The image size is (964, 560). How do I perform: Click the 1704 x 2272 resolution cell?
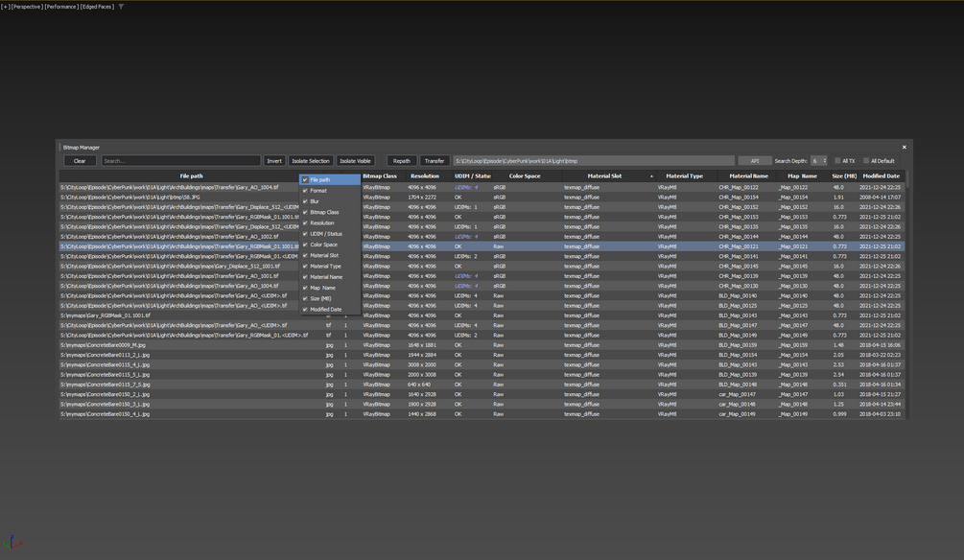[422, 198]
